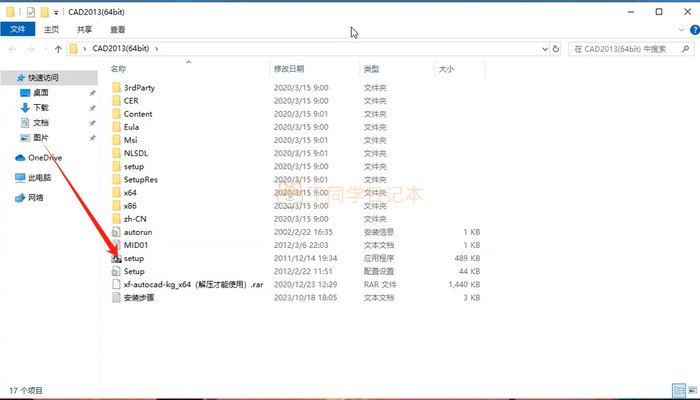Open the Help question mark icon
The image size is (700, 400).
coord(695,30)
